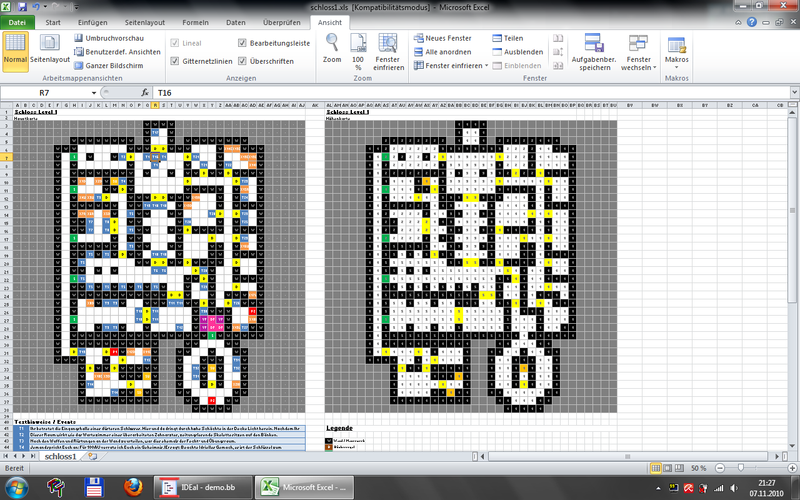Click the vertical scrollbar thumb
800x500 pixels.
tap(792, 210)
